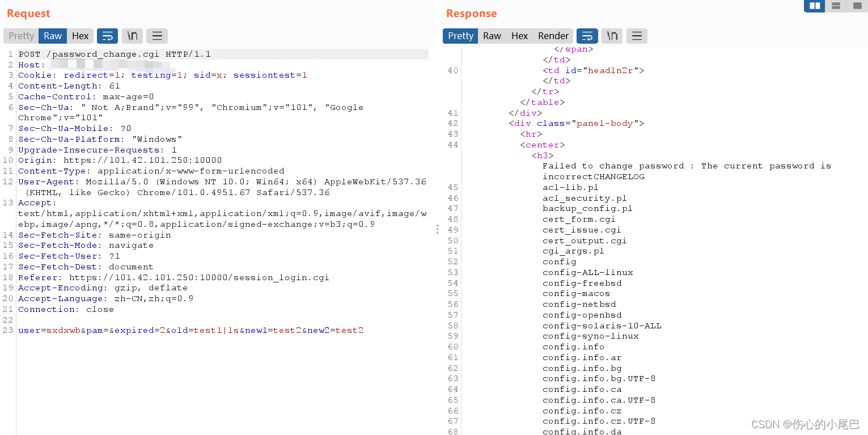
Task: Click Upgrade-Insecure-Requests: 1 header
Action: click(98, 150)
